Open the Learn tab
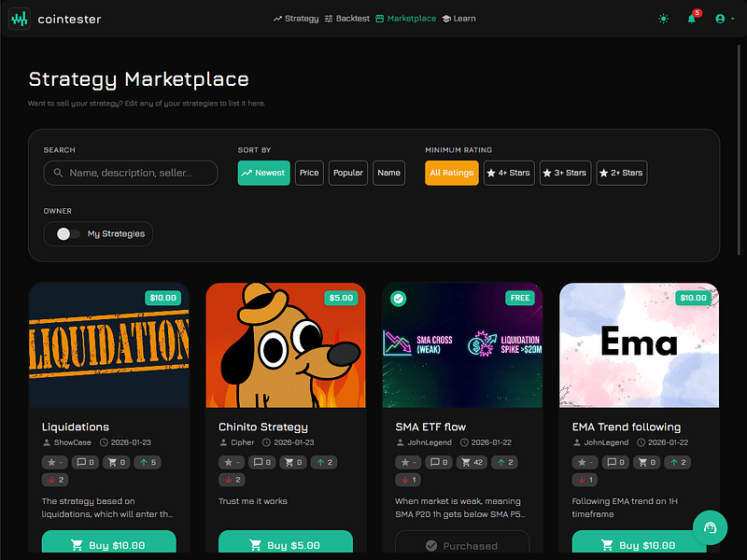The width and height of the screenshot is (747, 560). coord(458,19)
